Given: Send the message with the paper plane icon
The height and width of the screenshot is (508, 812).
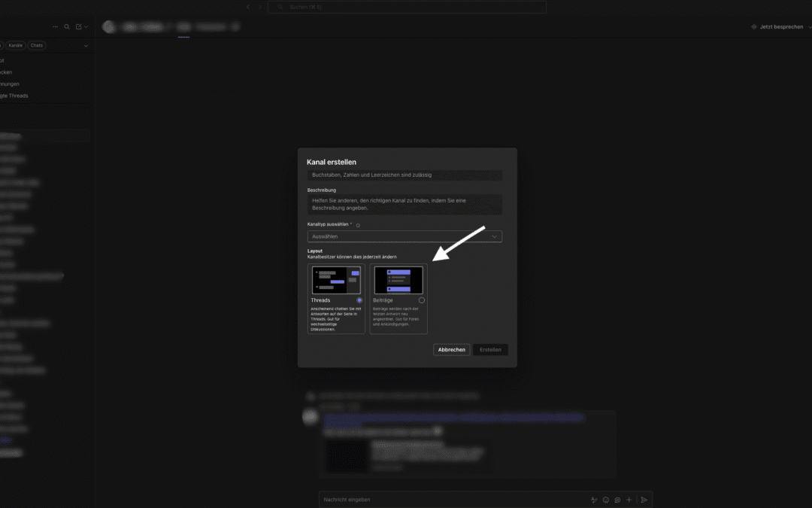Looking at the screenshot, I should tap(644, 500).
